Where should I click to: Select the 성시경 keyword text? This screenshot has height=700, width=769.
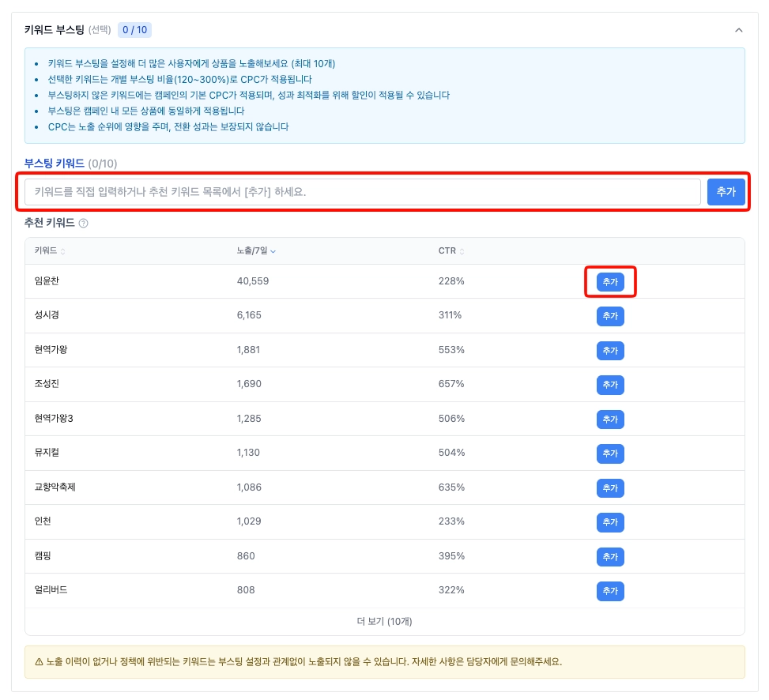47,315
